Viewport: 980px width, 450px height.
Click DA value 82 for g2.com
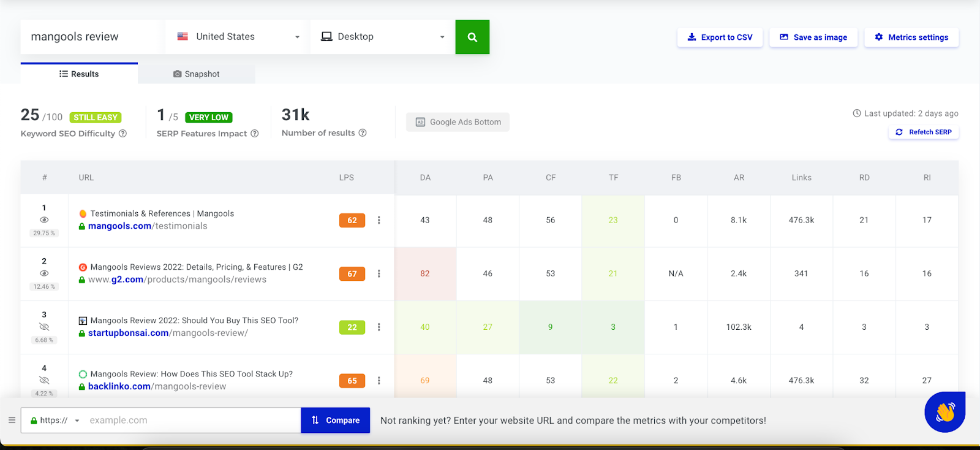(425, 273)
